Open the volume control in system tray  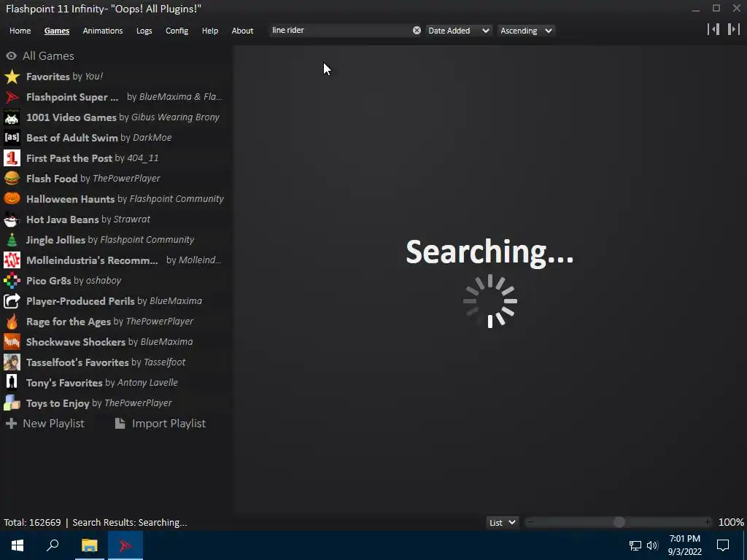click(x=652, y=545)
